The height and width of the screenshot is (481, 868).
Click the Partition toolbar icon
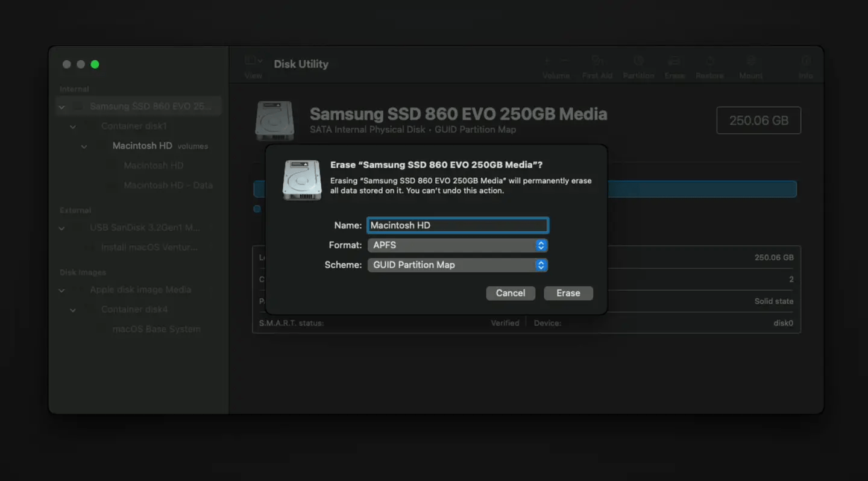click(x=638, y=61)
